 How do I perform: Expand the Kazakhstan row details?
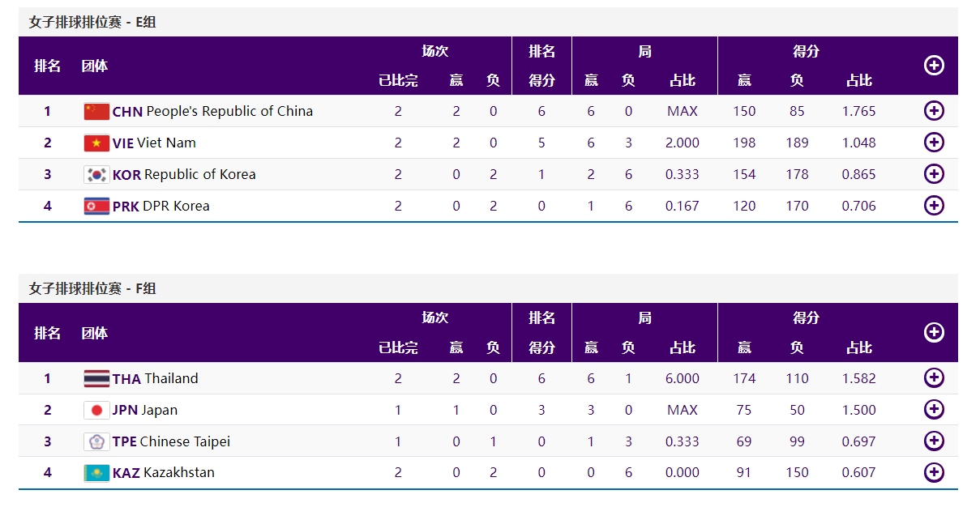(934, 472)
